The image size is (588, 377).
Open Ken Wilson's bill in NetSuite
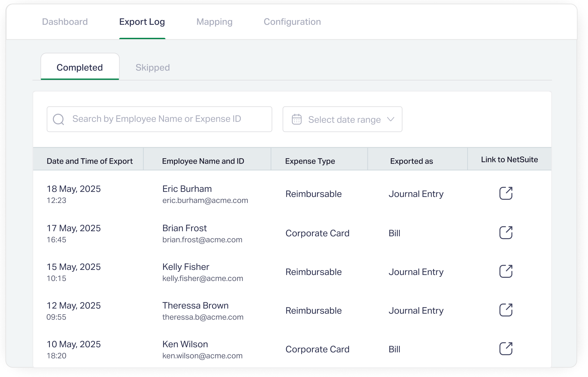(505, 349)
